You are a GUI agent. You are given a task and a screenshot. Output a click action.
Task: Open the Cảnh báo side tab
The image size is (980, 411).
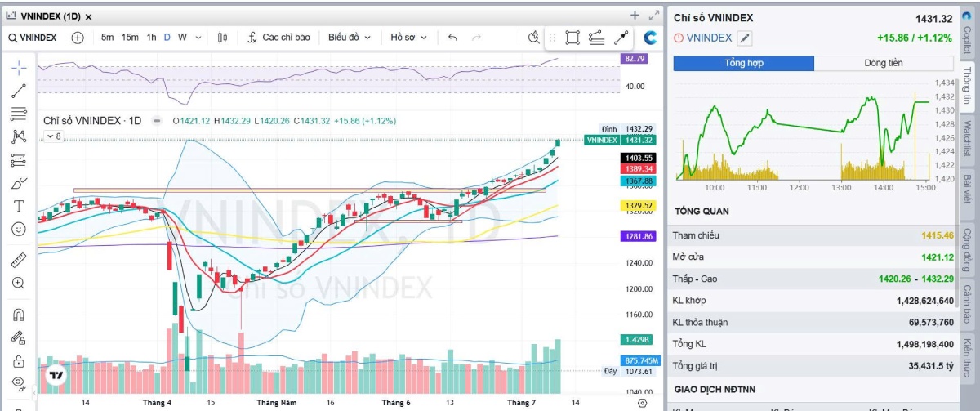[968, 304]
